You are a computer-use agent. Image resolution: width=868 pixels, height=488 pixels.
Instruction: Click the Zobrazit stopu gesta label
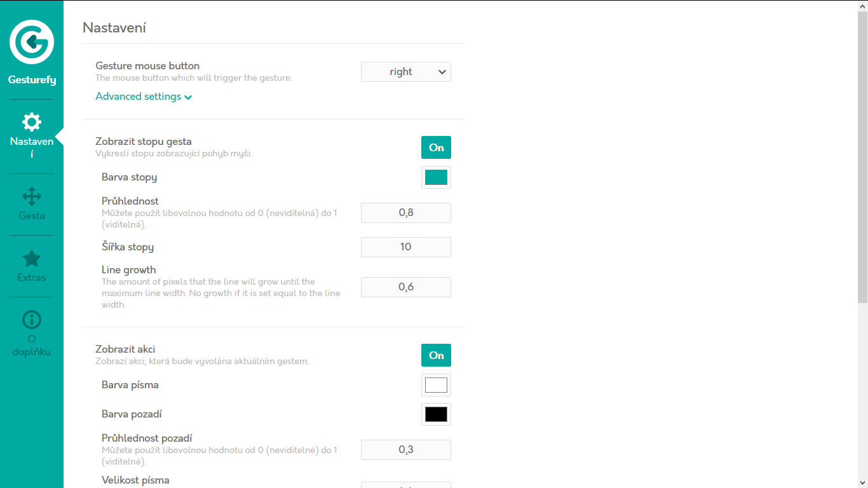144,141
